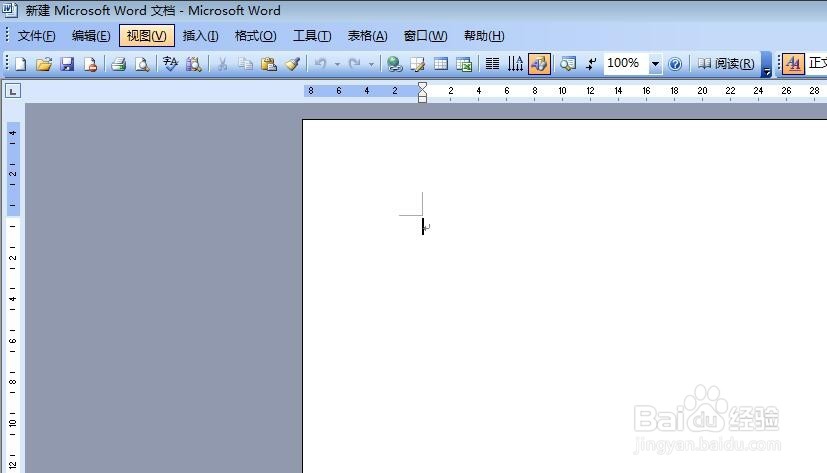Click the left indent square ruler marker
Viewport: 827px width, 473px height.
(x=422, y=99)
